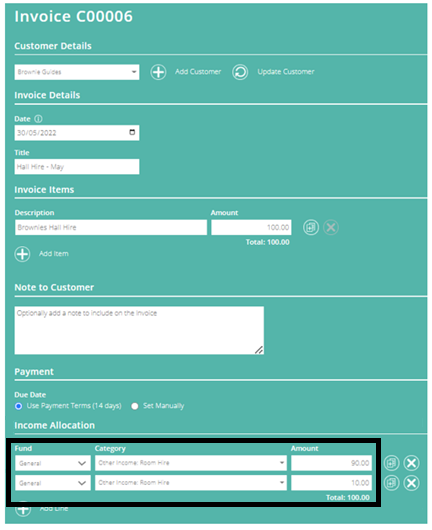Image resolution: width=432 pixels, height=530 pixels.
Task: Click the note text area's corner grip
Action: click(259, 350)
